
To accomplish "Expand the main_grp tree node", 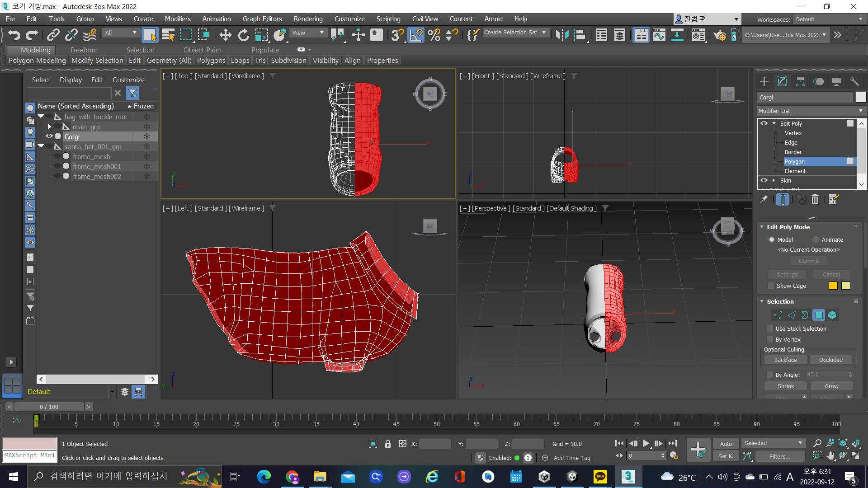I will (x=49, y=127).
